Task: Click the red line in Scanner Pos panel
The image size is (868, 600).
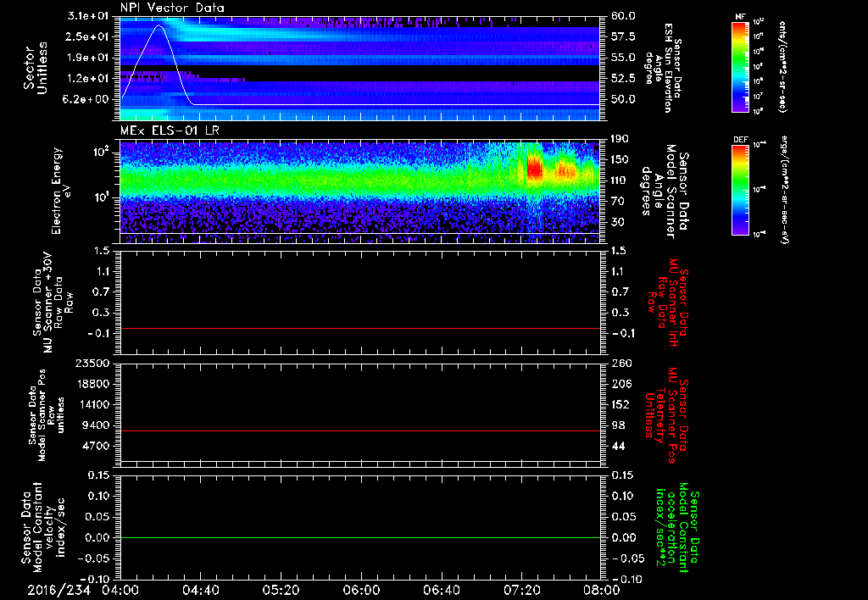Action: click(360, 431)
